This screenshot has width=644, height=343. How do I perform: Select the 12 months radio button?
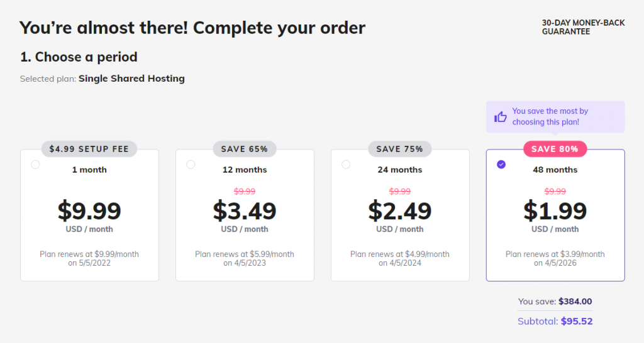click(x=191, y=165)
